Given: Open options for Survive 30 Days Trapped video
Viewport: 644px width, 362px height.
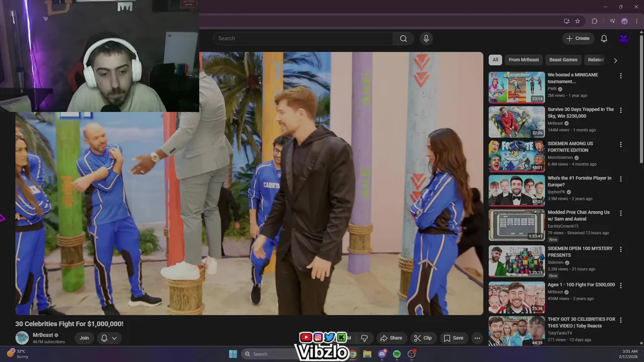Looking at the screenshot, I should point(620,110).
